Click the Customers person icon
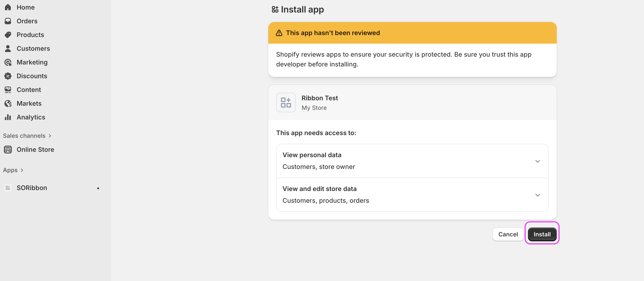 (x=8, y=48)
